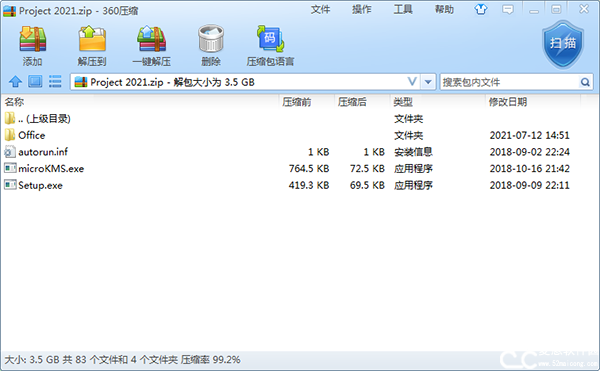Click the archive icon in the path bar
The width and height of the screenshot is (600, 371).
(81, 82)
